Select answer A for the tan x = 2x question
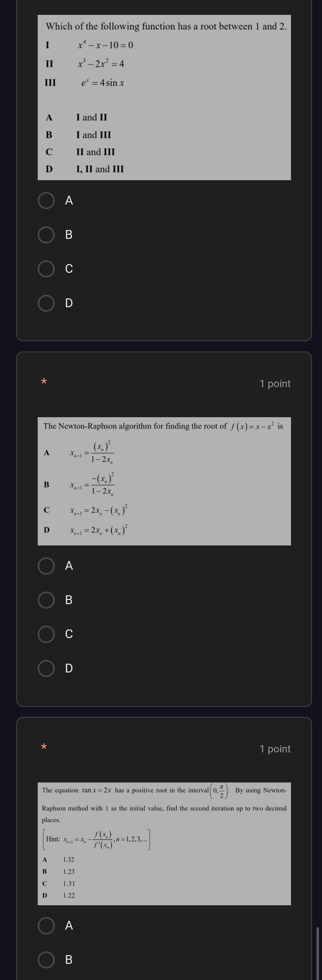Viewport: 322px width, 980px height. click(x=47, y=926)
